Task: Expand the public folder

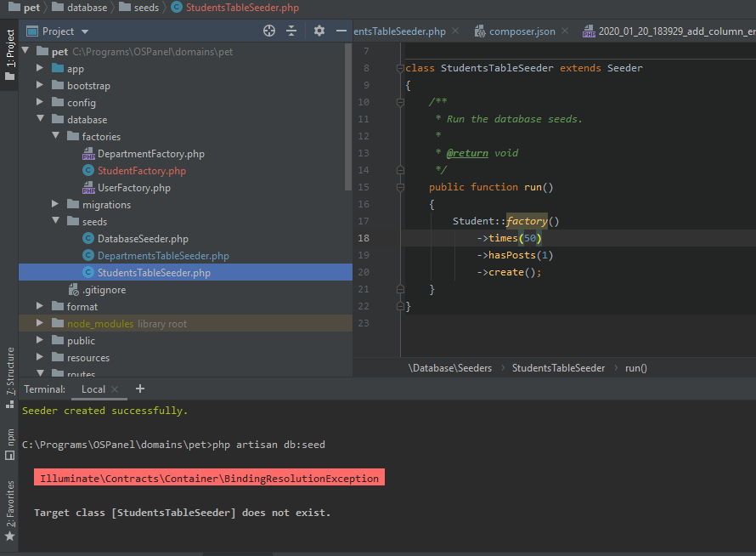Action: (x=40, y=340)
